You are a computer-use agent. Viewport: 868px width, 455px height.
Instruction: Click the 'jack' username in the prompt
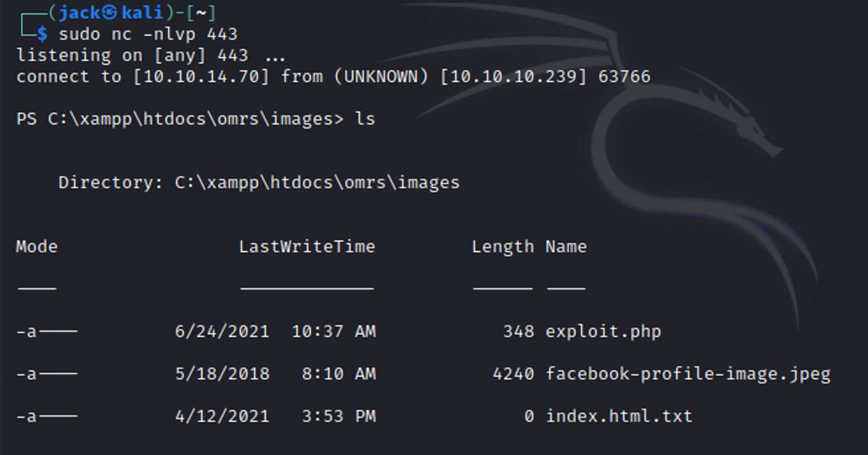point(79,12)
